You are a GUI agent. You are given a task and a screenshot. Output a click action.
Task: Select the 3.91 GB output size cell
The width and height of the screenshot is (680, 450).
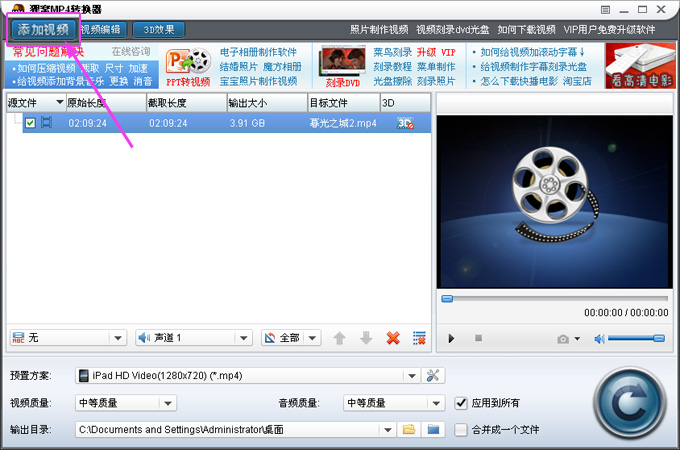pyautogui.click(x=247, y=123)
